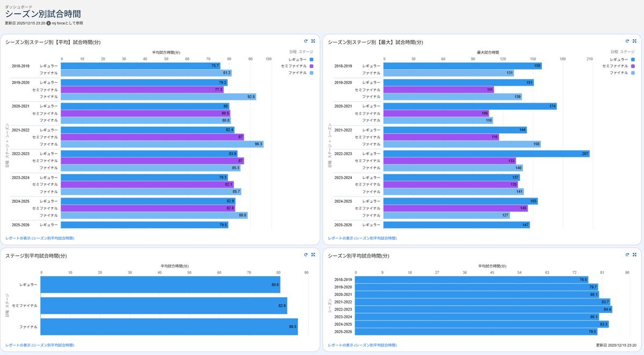Refresh the 【最大】試合時間 chart widget

(627, 41)
